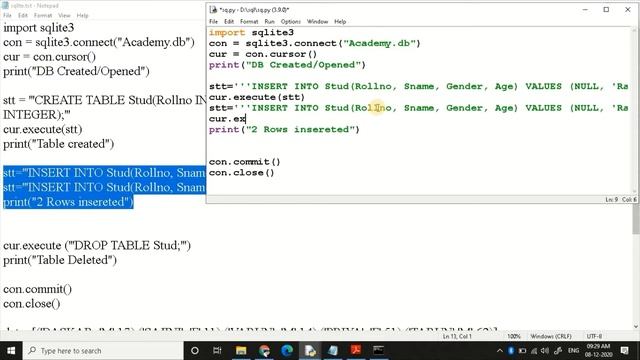Click 'cur.execute ("DROP TABLE Stud;")' in Notepad

click(97, 245)
